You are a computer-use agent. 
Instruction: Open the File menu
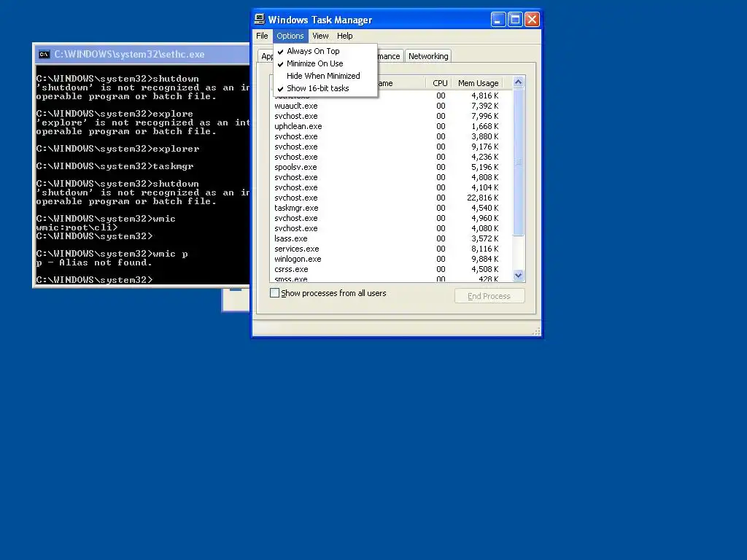[262, 36]
